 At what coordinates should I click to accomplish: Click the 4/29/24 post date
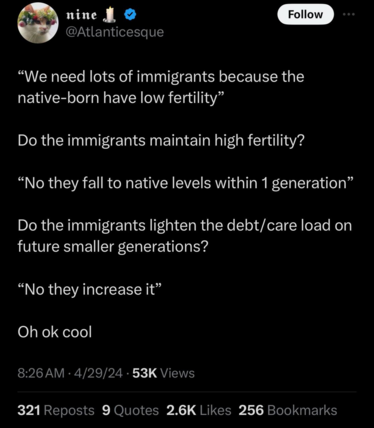tap(98, 373)
